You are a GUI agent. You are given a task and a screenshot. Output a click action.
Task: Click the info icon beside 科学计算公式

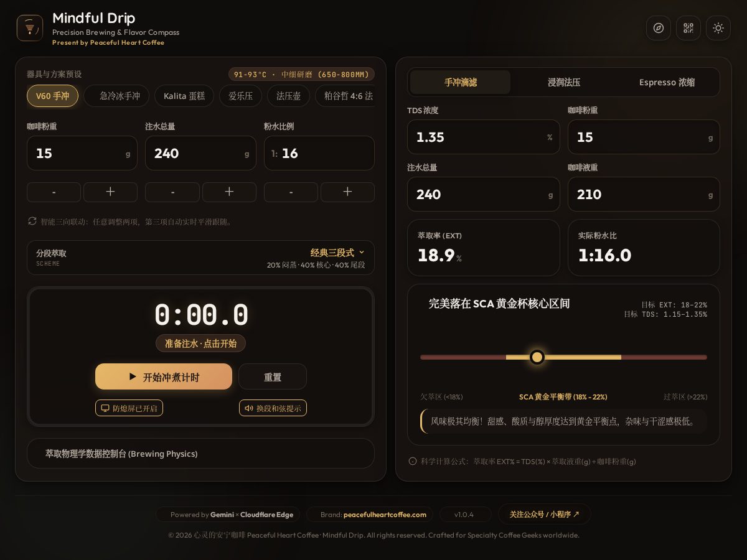click(413, 461)
